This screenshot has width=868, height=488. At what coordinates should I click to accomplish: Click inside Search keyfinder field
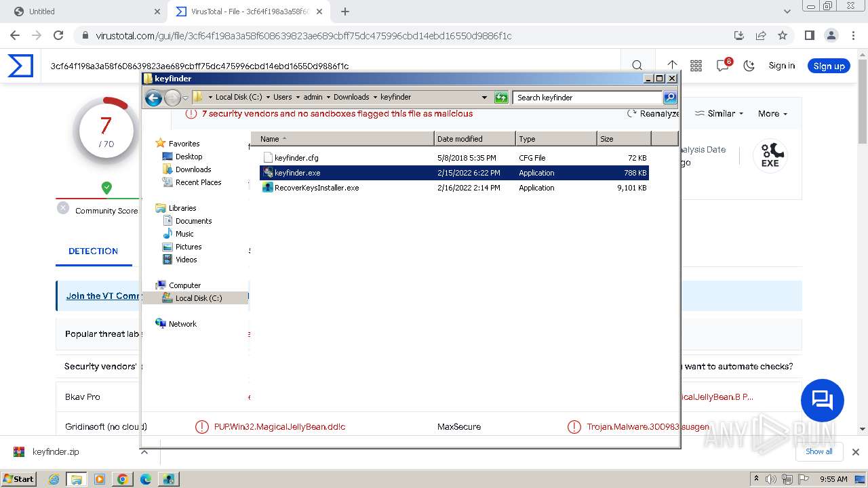[x=587, y=98]
